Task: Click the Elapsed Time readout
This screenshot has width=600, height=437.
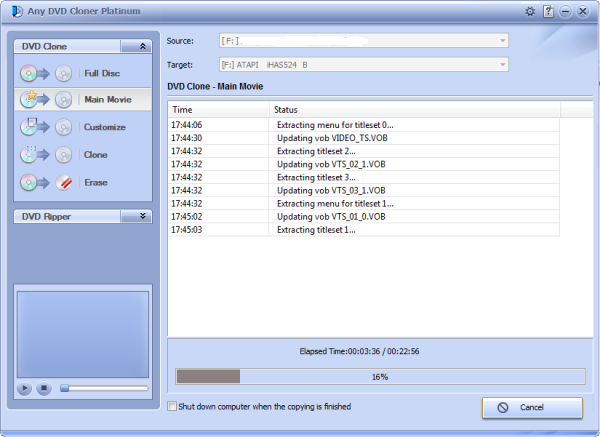Action: click(x=359, y=351)
